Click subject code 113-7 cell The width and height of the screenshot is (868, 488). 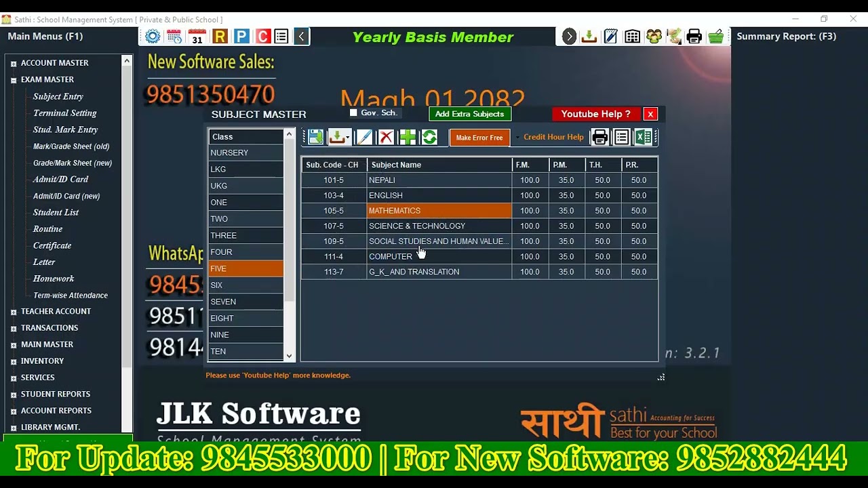click(334, 272)
